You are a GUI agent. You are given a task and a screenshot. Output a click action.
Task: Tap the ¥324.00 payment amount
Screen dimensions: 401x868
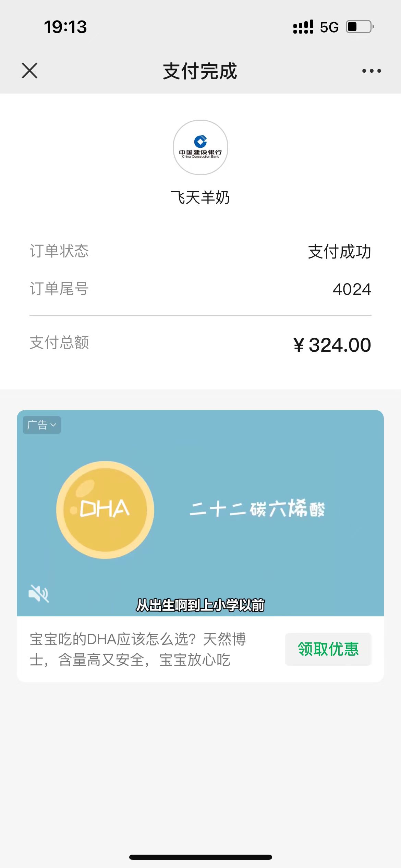tap(332, 345)
